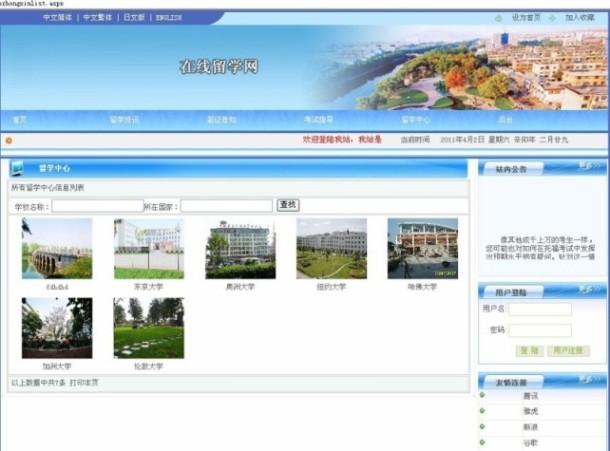Expand the 友情连接 panel more arrow
The width and height of the screenshot is (610, 451).
pyautogui.click(x=590, y=381)
